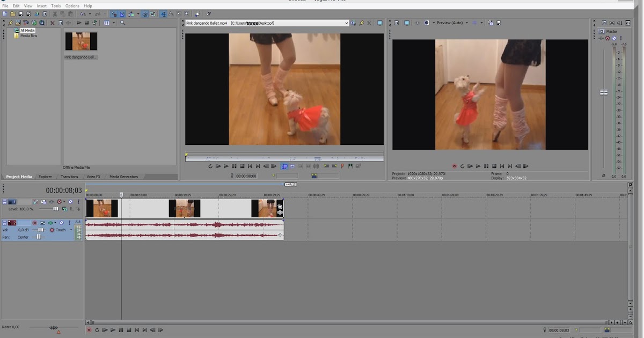Toggle Auto Ripple toolbar icon

click(131, 14)
